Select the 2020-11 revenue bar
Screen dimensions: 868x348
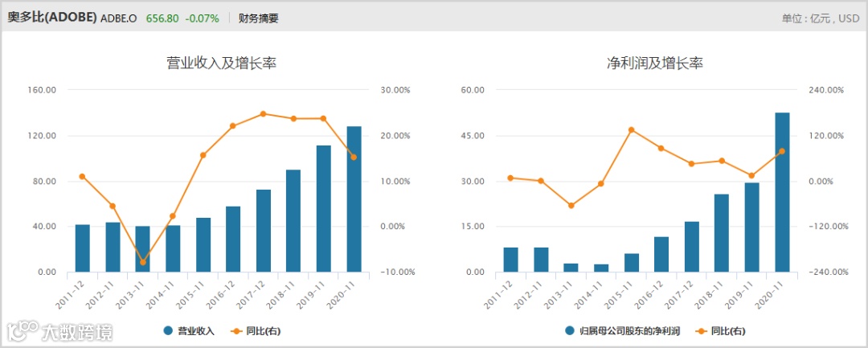click(354, 199)
